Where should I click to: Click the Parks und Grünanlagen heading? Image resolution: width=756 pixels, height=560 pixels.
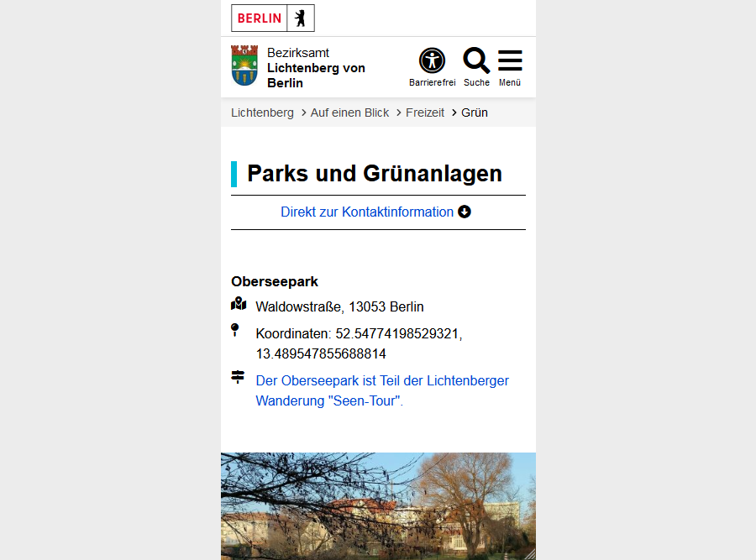click(x=374, y=174)
